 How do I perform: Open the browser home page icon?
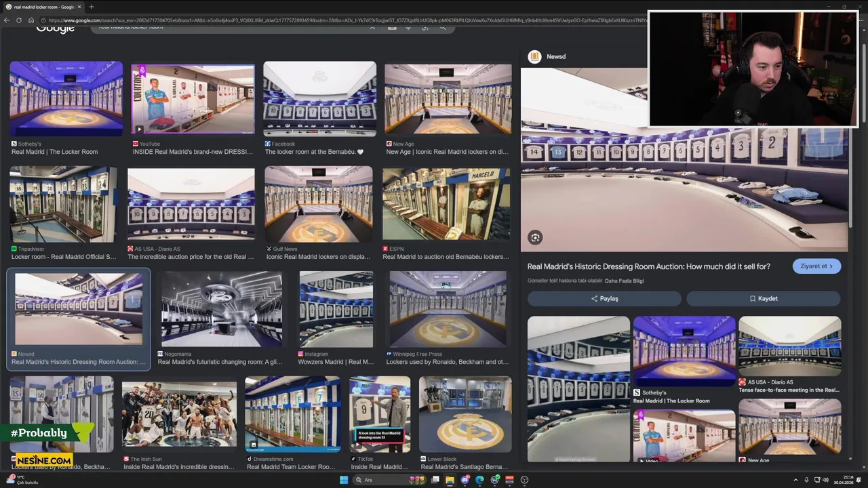pos(31,20)
